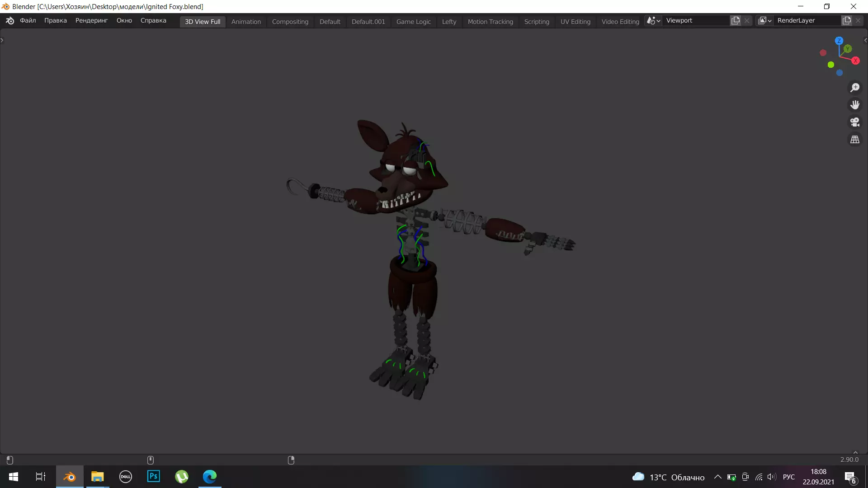This screenshot has height=488, width=868.
Task: Show hidden system tray icons
Action: coord(717,477)
